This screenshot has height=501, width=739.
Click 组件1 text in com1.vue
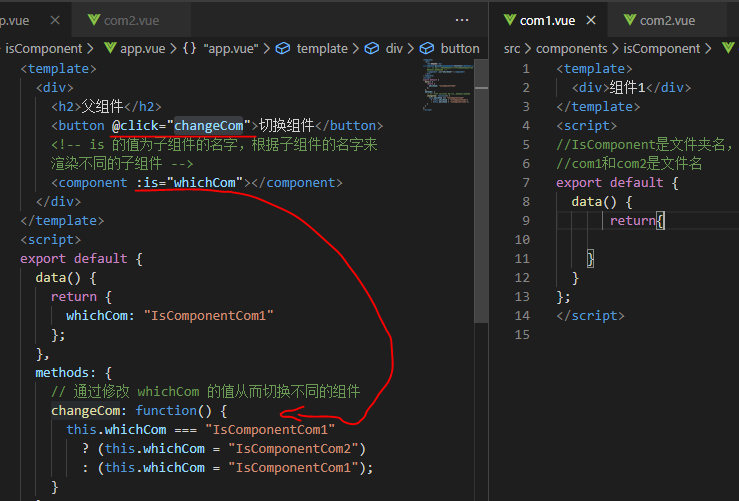[x=627, y=88]
